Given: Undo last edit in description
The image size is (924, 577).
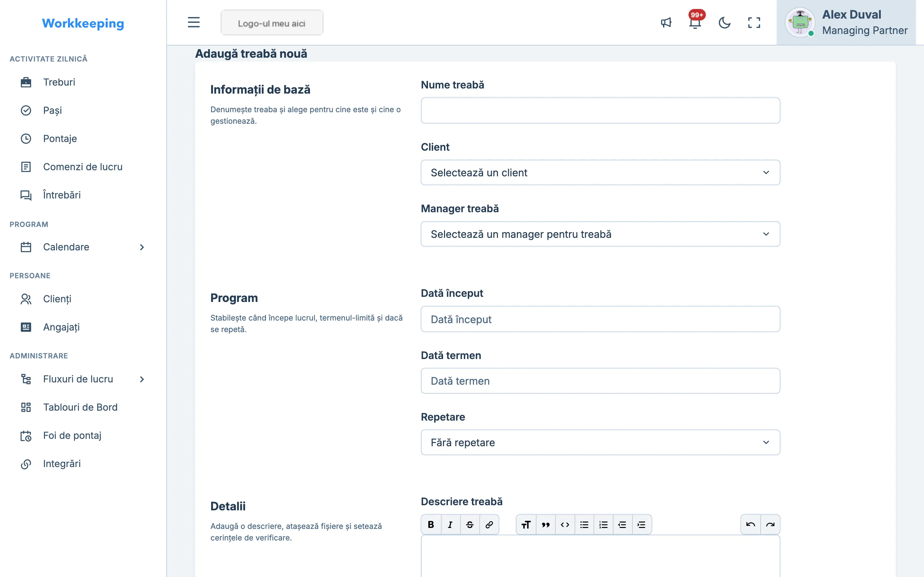Looking at the screenshot, I should pyautogui.click(x=751, y=524).
